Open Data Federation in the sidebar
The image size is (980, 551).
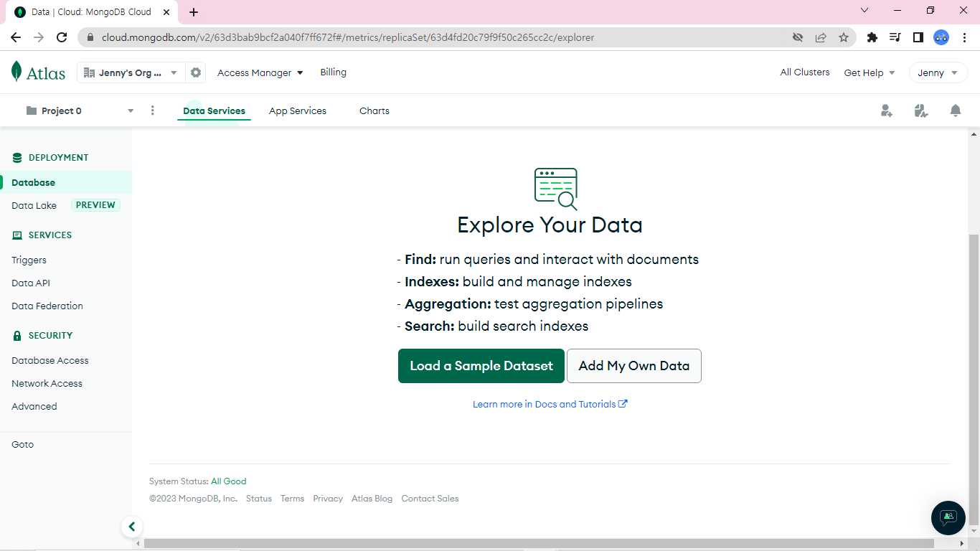(47, 306)
